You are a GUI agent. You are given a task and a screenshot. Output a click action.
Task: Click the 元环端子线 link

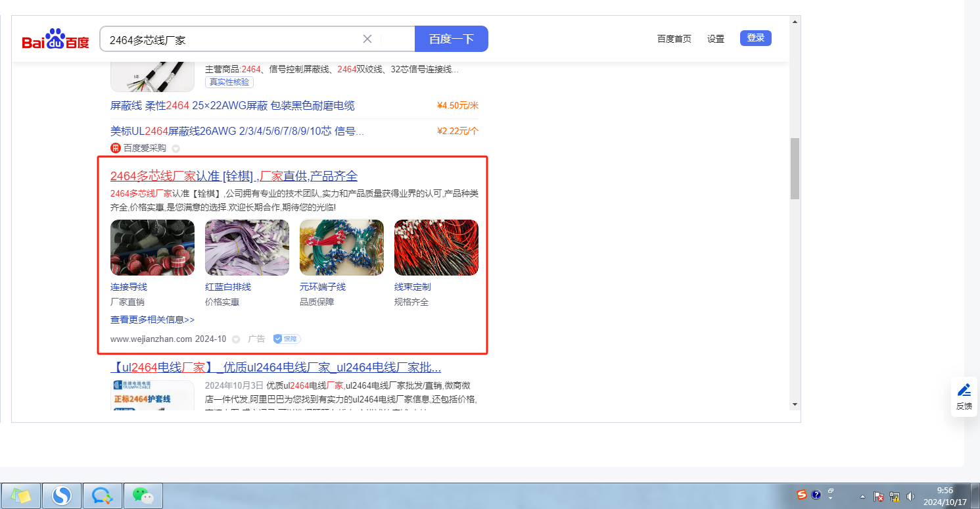[x=323, y=287]
